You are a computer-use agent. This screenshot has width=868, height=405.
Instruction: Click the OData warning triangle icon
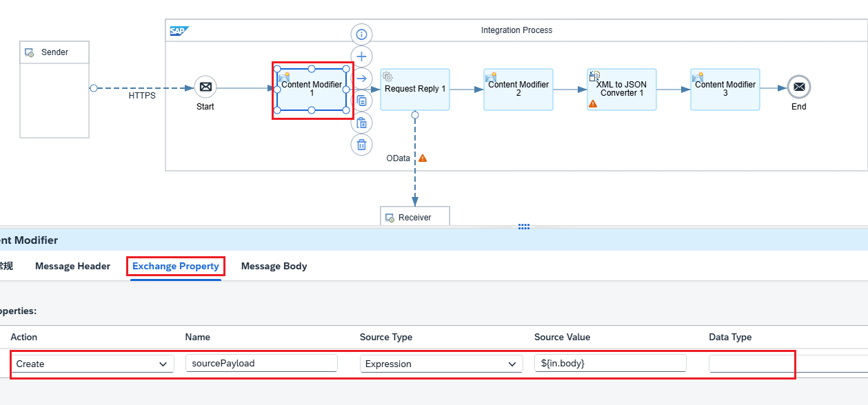pyautogui.click(x=423, y=158)
